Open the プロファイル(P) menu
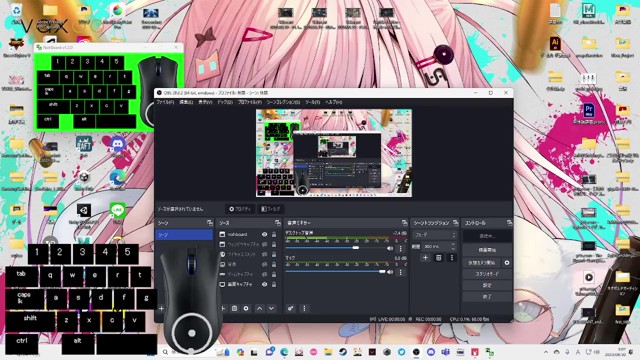 coord(250,102)
